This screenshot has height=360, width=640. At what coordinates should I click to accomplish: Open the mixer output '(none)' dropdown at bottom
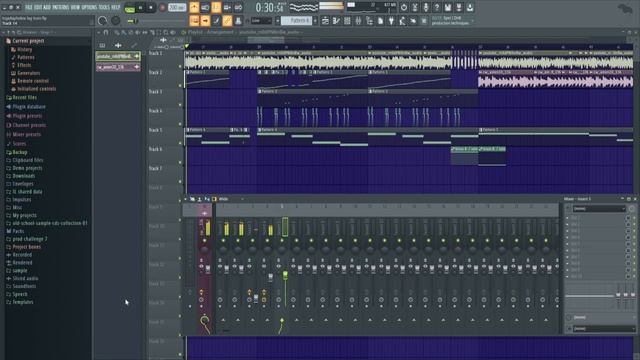tap(604, 329)
